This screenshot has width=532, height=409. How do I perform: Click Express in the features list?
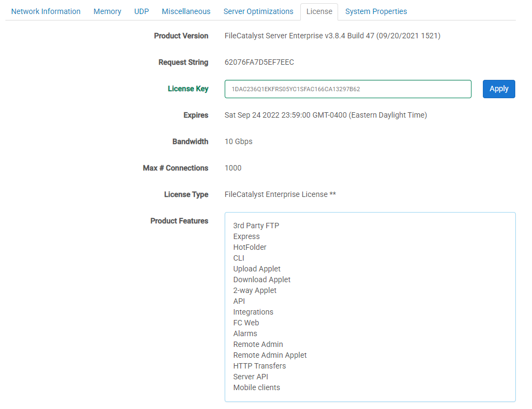pyautogui.click(x=246, y=236)
